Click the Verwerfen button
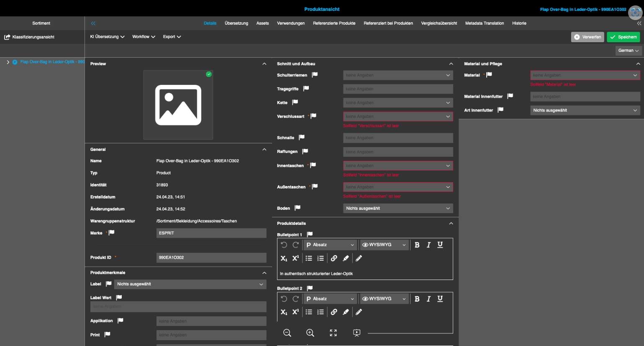The image size is (644, 346). [588, 37]
